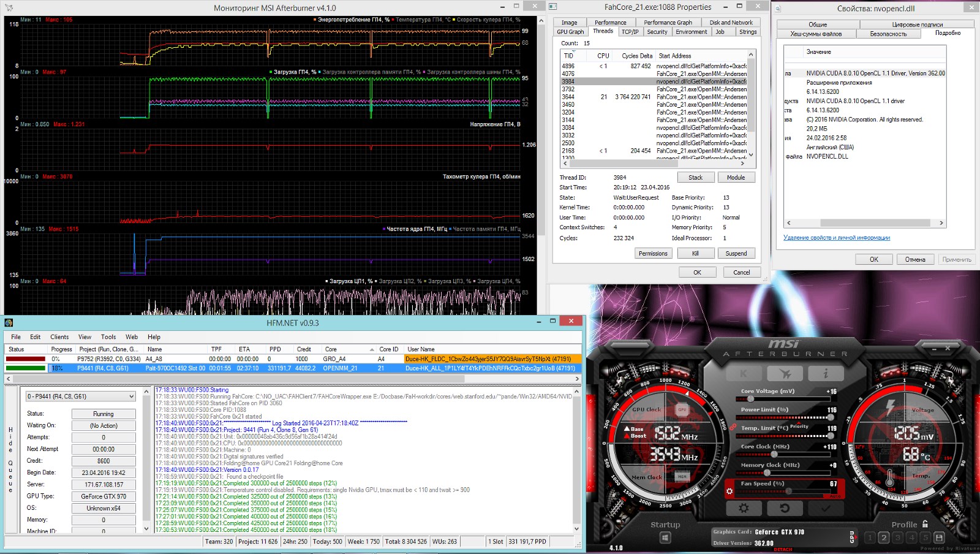This screenshot has height=554, width=980.
Task: Open Afterburner information (i) button
Action: tap(825, 373)
